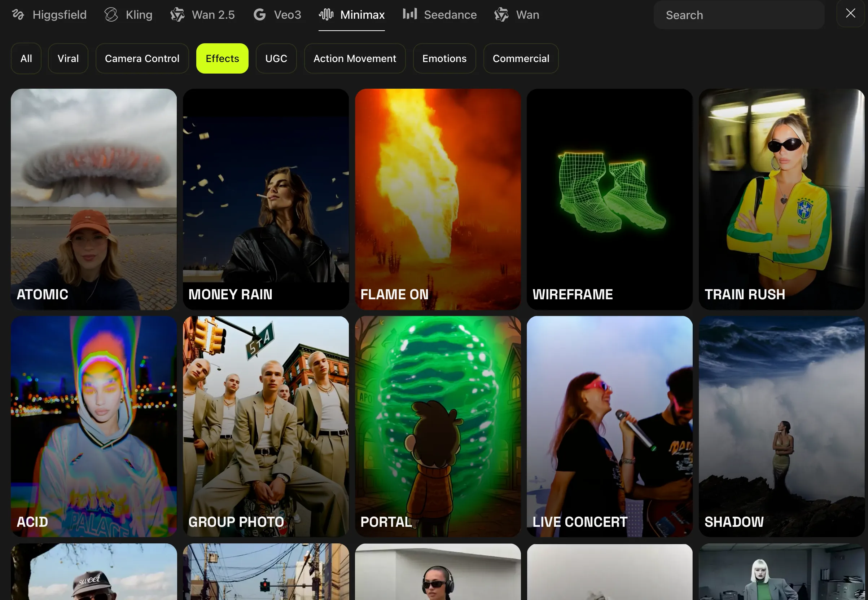Select the All filter chip
The image size is (868, 600).
point(26,59)
